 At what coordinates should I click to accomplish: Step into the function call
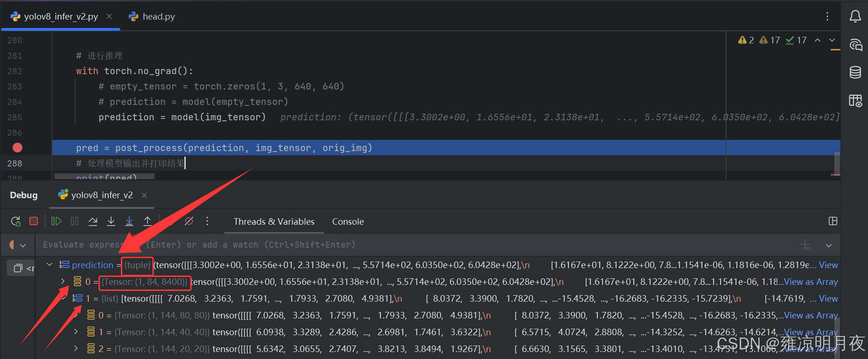pos(111,221)
